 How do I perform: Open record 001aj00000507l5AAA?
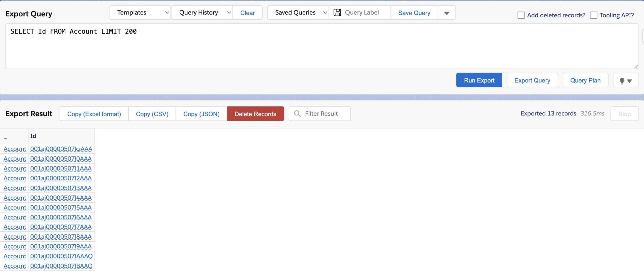click(61, 208)
